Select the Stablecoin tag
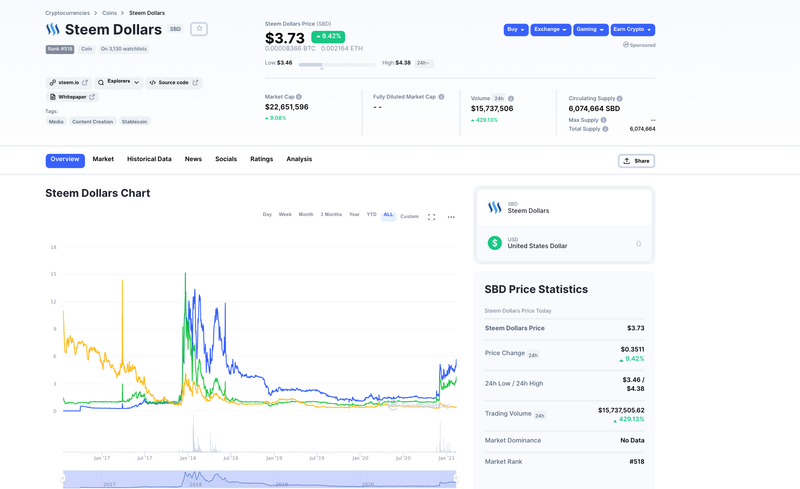This screenshot has width=800, height=489. point(134,121)
